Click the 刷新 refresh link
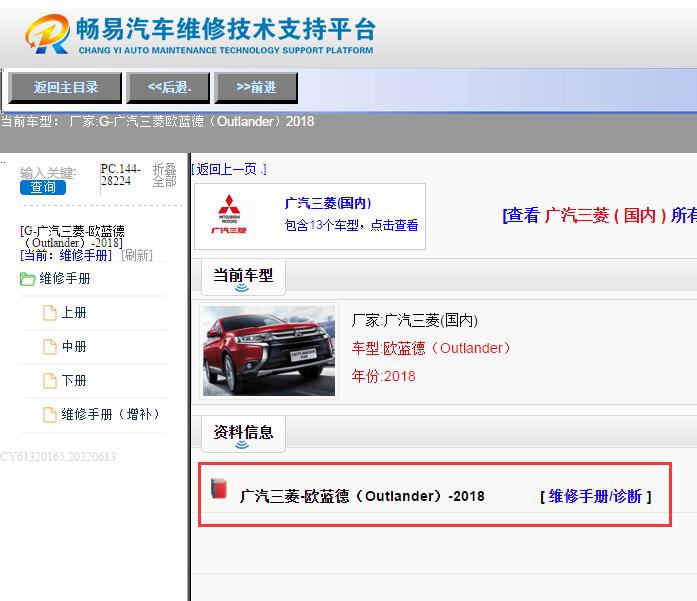 137,255
